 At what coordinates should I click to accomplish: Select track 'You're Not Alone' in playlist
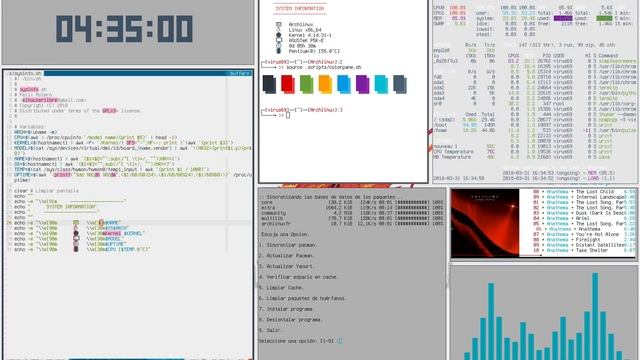584,234
